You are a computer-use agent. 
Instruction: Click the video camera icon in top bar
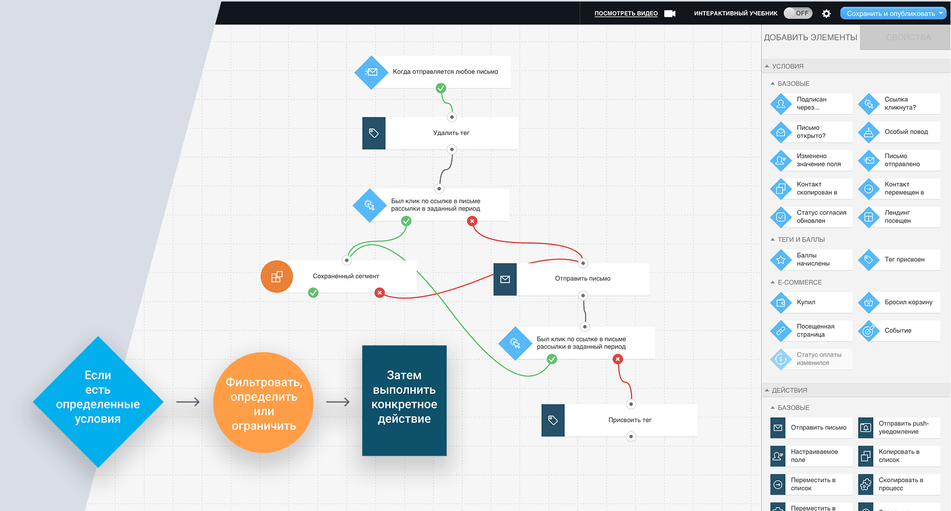(670, 13)
